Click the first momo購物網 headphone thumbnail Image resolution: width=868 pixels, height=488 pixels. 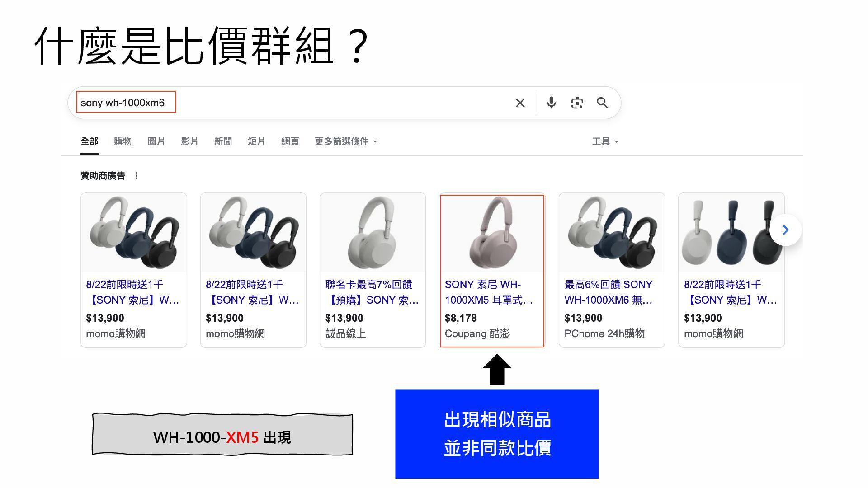click(134, 233)
